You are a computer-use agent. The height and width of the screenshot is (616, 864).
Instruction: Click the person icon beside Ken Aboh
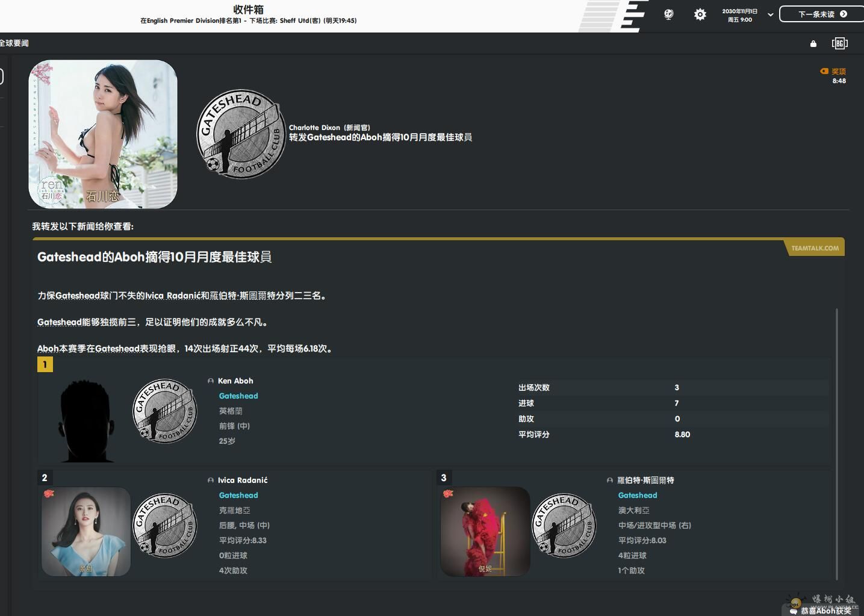(211, 381)
